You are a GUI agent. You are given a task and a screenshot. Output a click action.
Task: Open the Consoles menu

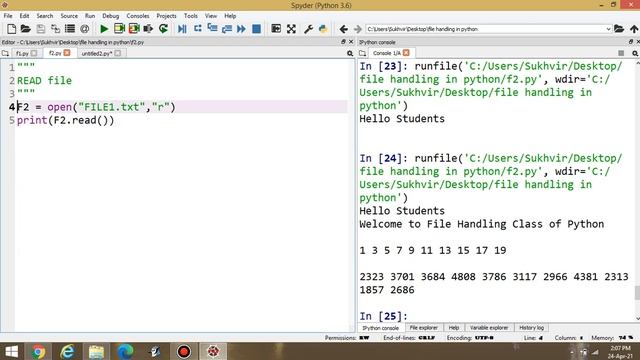(x=138, y=16)
